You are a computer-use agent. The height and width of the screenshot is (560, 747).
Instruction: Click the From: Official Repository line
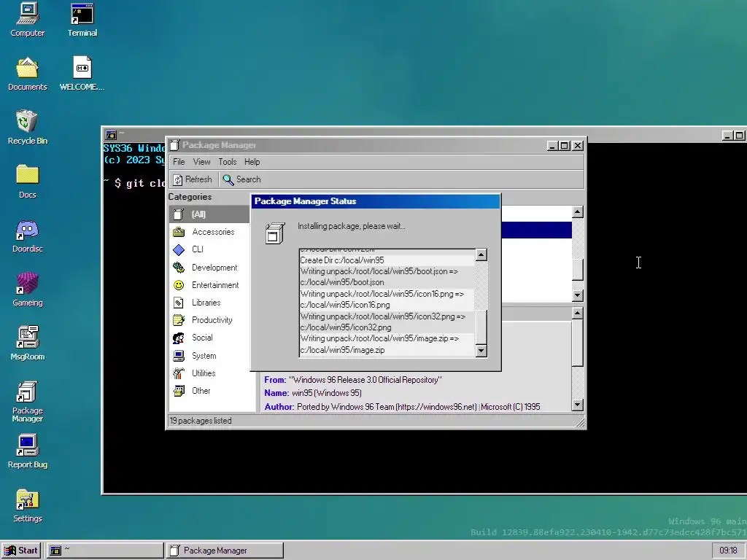point(353,380)
